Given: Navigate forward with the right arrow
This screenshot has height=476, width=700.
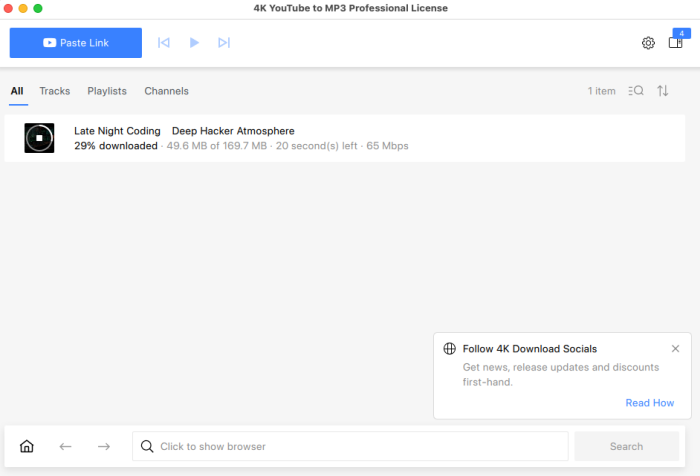Looking at the screenshot, I should point(104,446).
